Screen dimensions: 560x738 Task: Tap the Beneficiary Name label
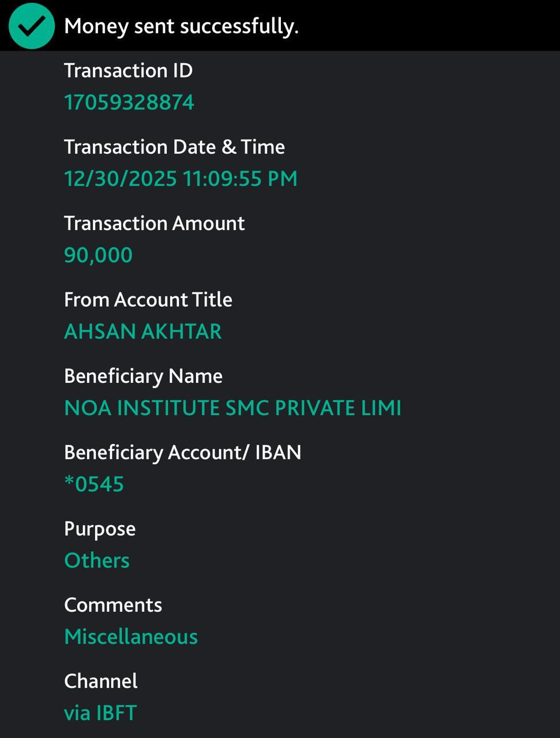click(x=143, y=376)
